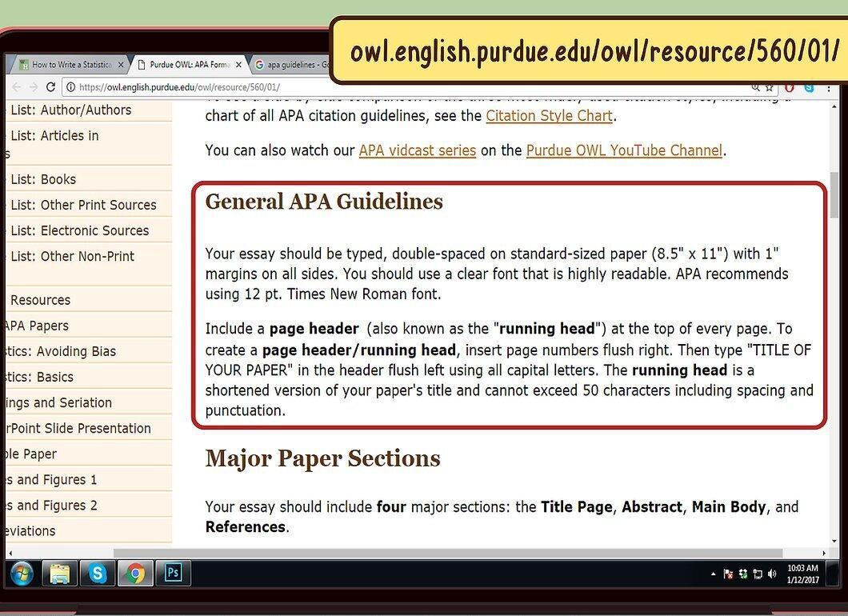Open the Windows Start menu
Screen dimensions: 848x616
click(x=22, y=574)
